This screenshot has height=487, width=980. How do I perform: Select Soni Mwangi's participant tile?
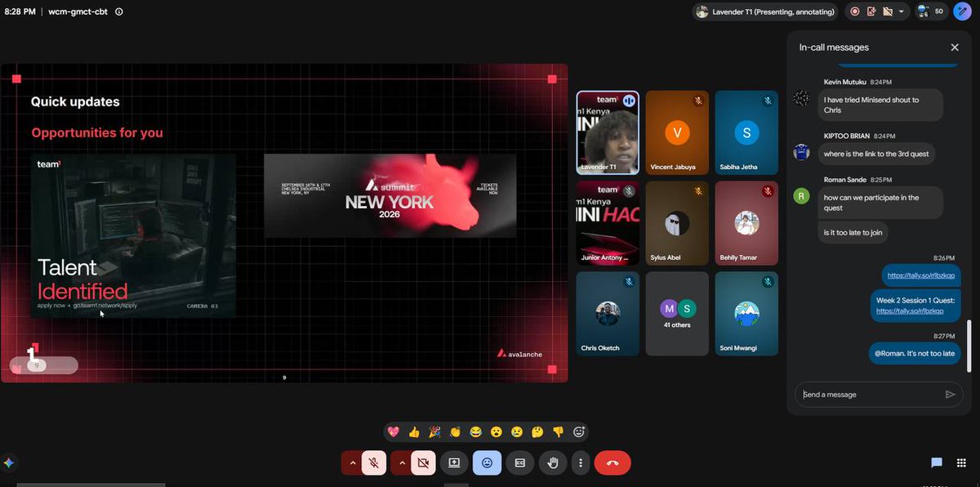746,314
